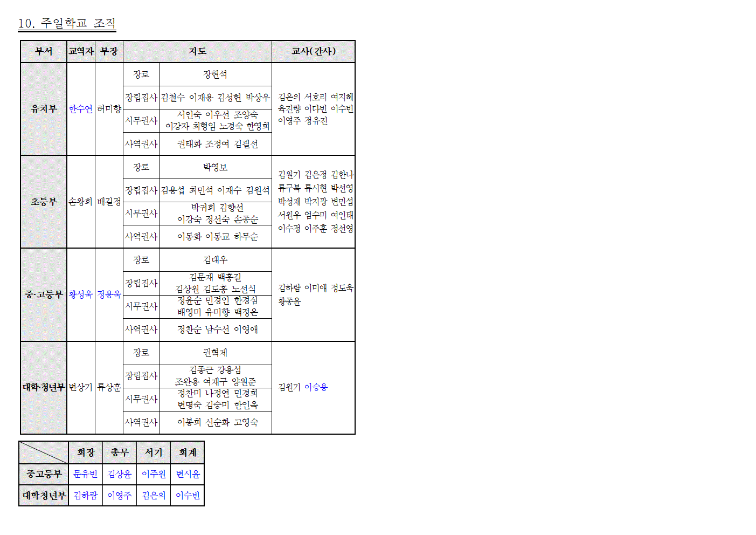The width and height of the screenshot is (756, 535).
Task: Click the 유치부 teacher list starting '김은의 서호리'
Action: tap(316, 109)
